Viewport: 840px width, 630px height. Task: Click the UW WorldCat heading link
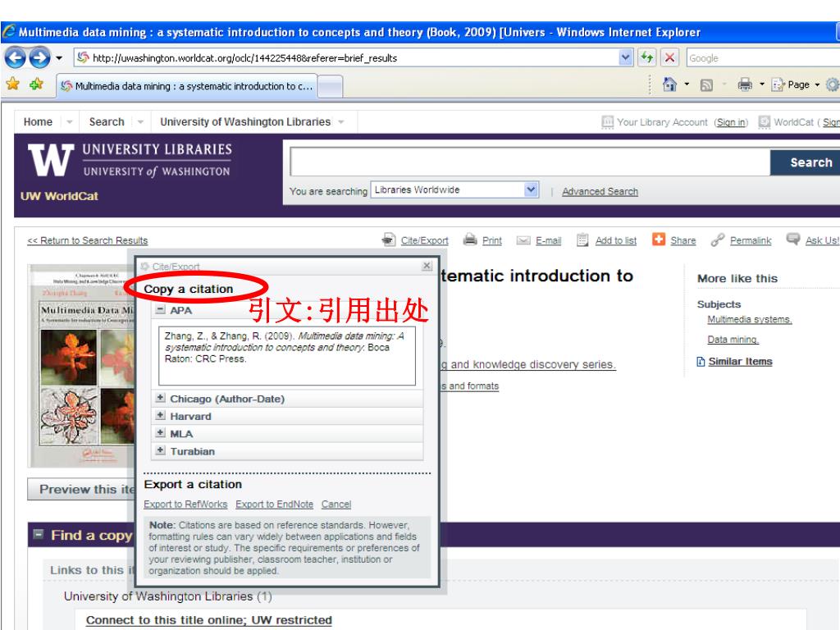(x=59, y=196)
